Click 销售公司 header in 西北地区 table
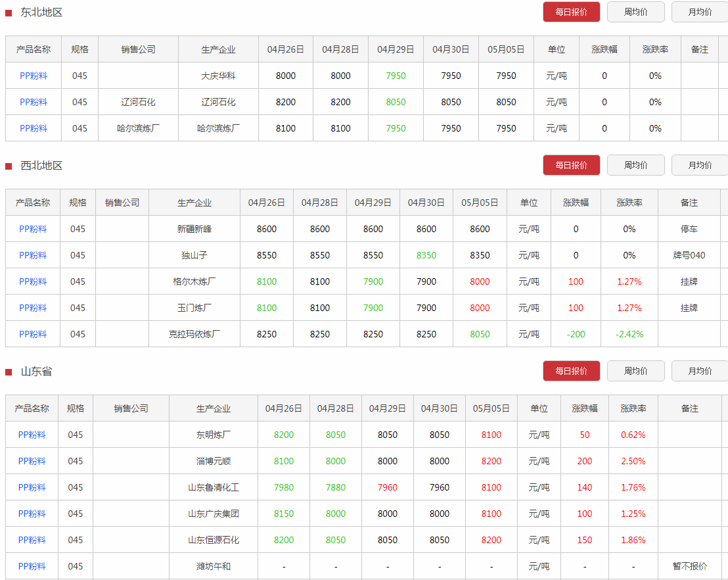The width and height of the screenshot is (728, 580). 122,203
